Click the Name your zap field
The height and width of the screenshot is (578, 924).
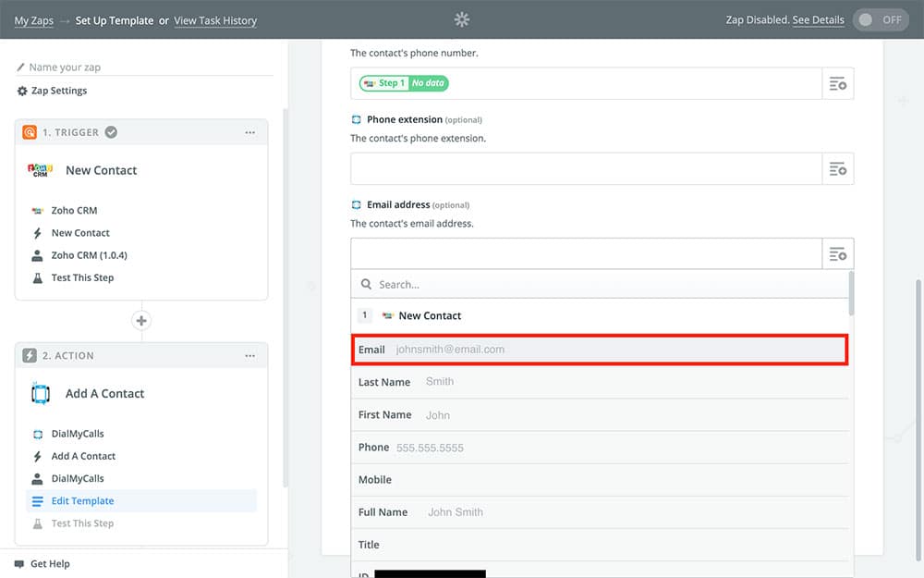pyautogui.click(x=148, y=68)
